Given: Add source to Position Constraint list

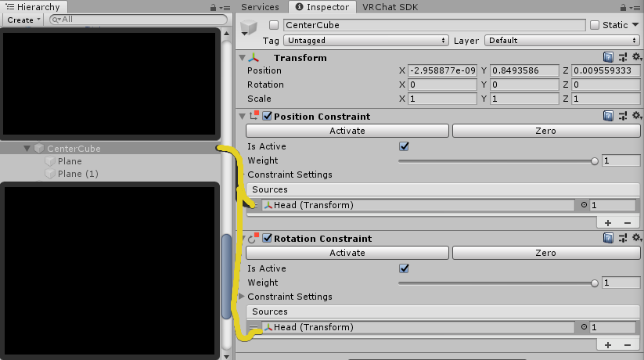Looking at the screenshot, I should coord(608,223).
